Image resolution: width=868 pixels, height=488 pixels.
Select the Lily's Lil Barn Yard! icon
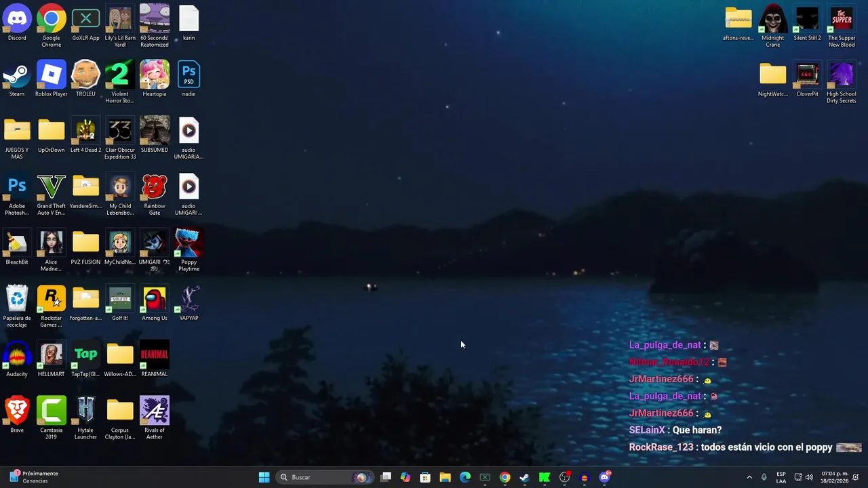[x=120, y=26]
